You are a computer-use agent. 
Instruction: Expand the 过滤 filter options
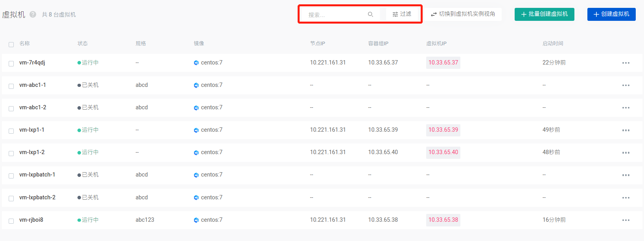tap(402, 14)
